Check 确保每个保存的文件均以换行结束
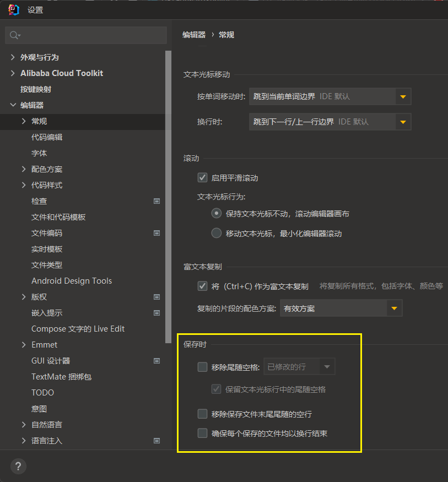This screenshot has width=448, height=482. [x=202, y=433]
